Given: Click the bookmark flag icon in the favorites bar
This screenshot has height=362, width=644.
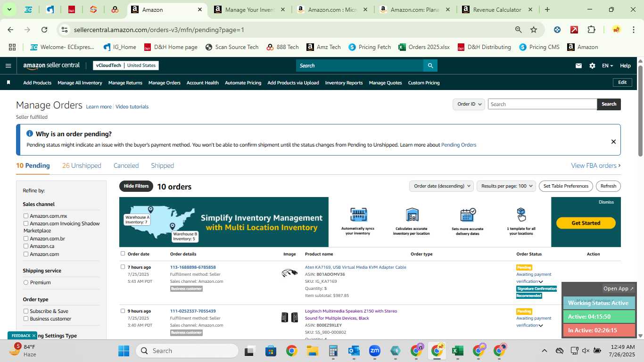Looking at the screenshot, I should 8,82.
